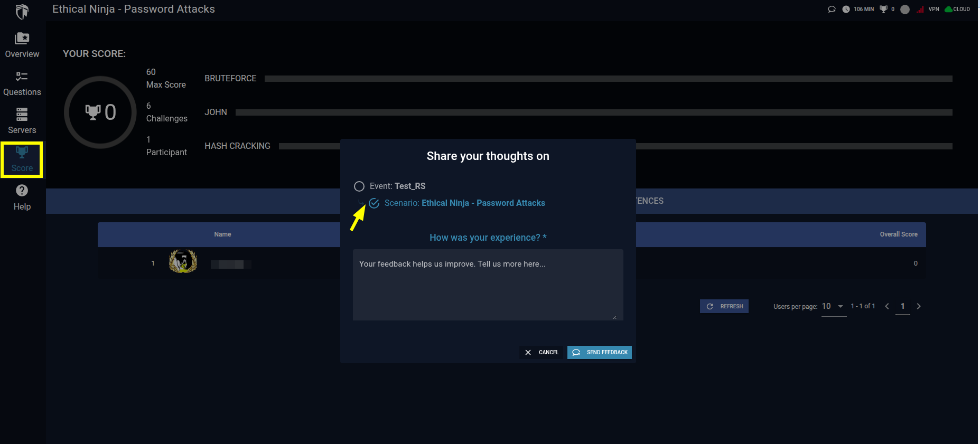Select the Score trophy icon in sidebar

[x=22, y=153]
